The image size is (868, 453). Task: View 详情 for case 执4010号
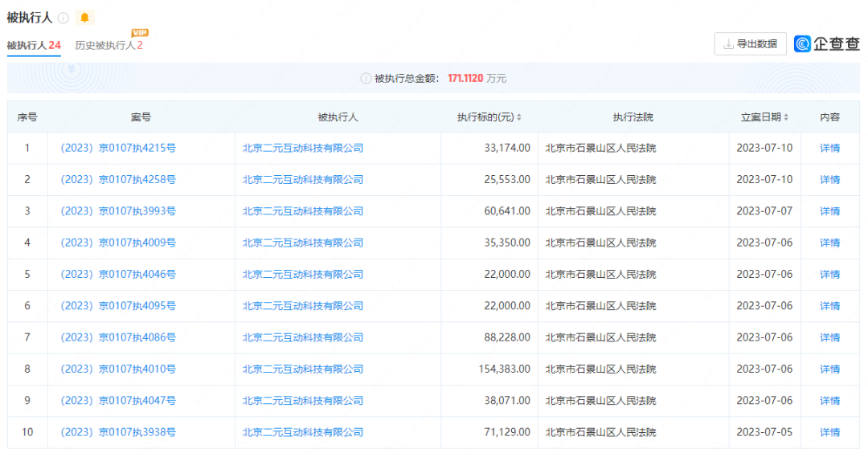(829, 369)
